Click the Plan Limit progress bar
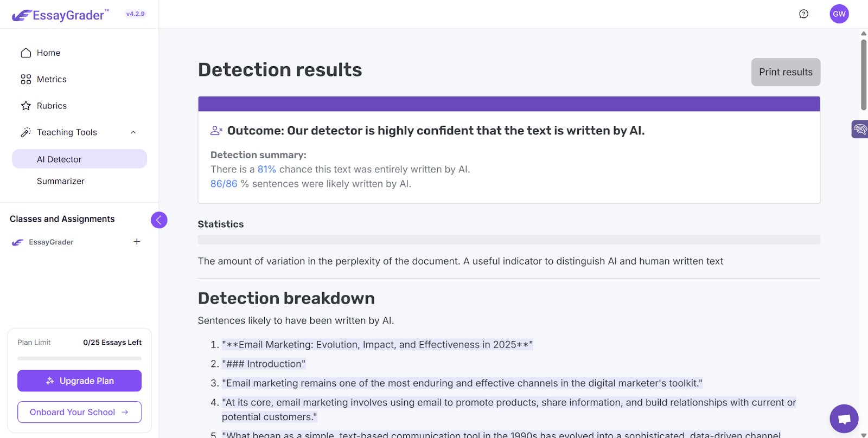The width and height of the screenshot is (868, 438). (79, 358)
